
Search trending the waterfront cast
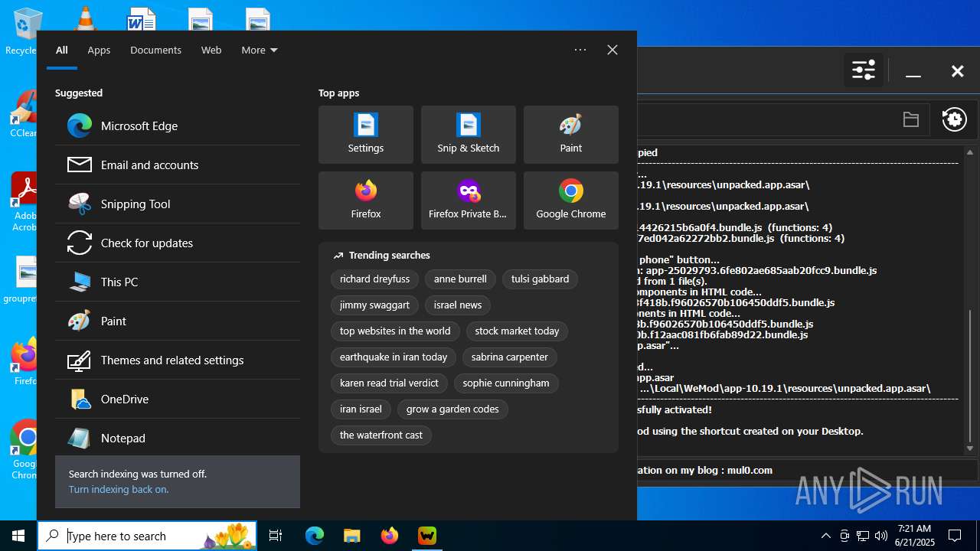[x=381, y=435]
